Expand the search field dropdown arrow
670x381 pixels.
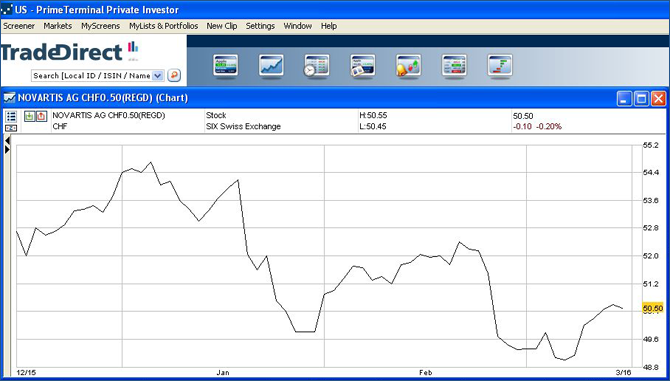point(158,76)
